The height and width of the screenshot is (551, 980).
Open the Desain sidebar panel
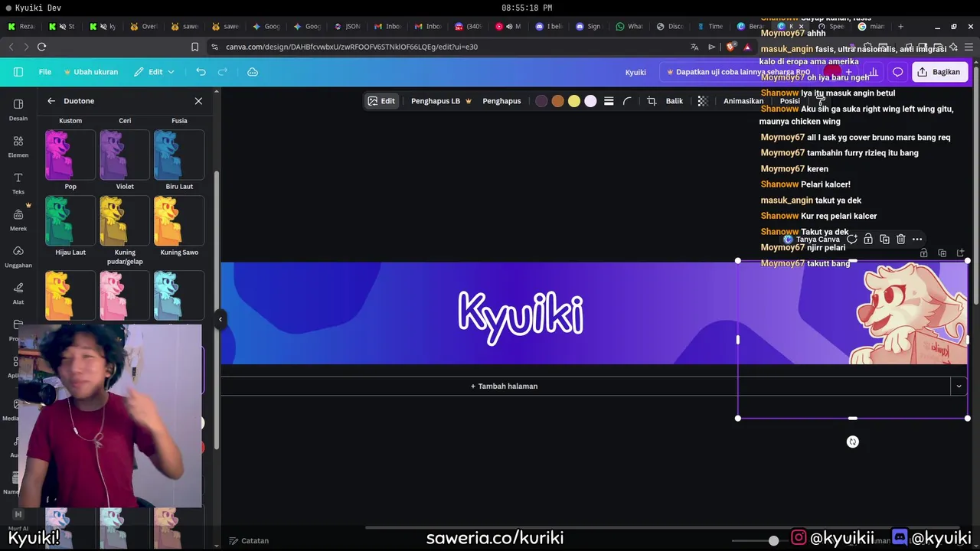point(18,109)
